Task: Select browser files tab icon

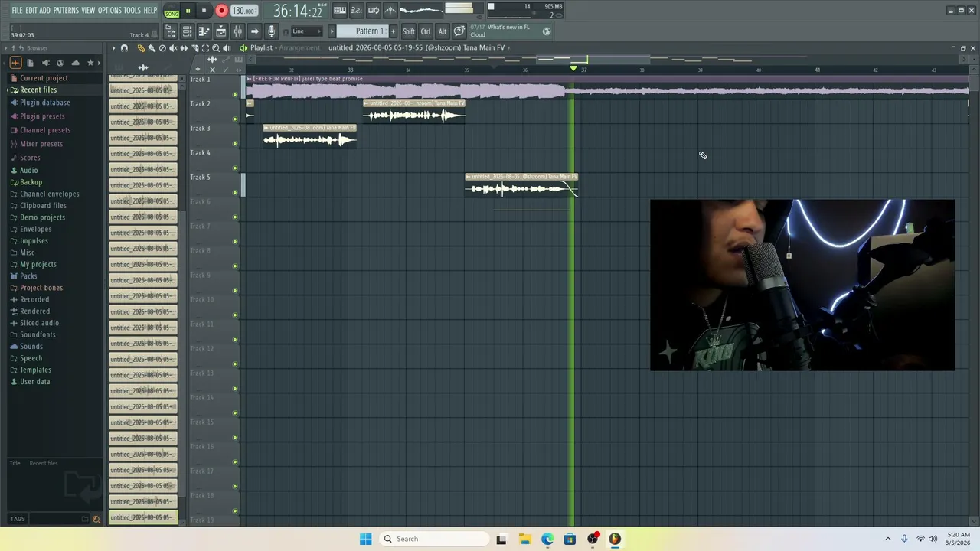Action: pyautogui.click(x=30, y=63)
